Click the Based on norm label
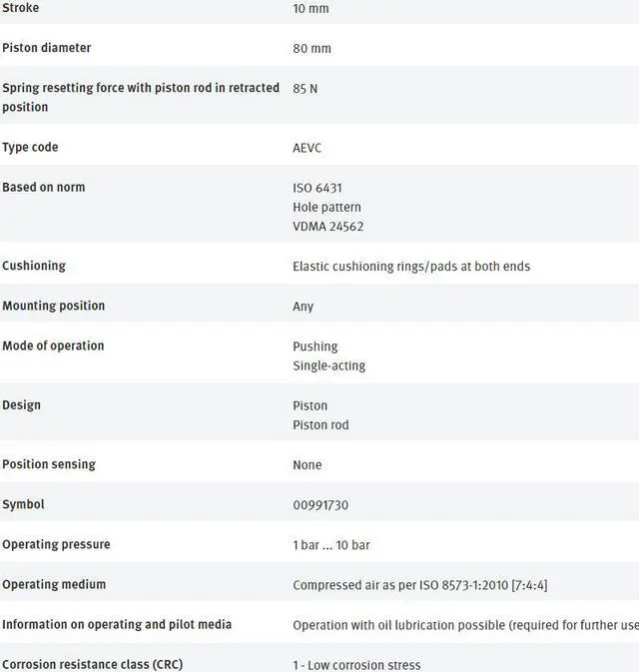This screenshot has height=672, width=639. (43, 187)
